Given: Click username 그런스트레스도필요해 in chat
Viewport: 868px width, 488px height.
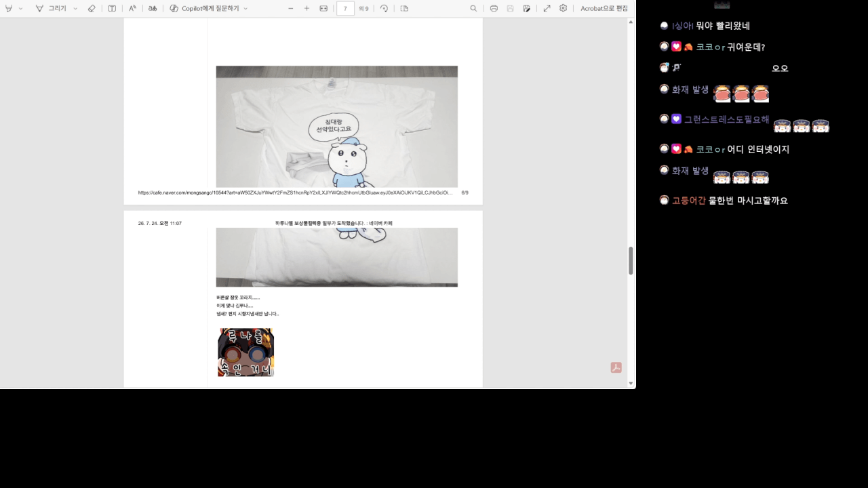Looking at the screenshot, I should (726, 119).
